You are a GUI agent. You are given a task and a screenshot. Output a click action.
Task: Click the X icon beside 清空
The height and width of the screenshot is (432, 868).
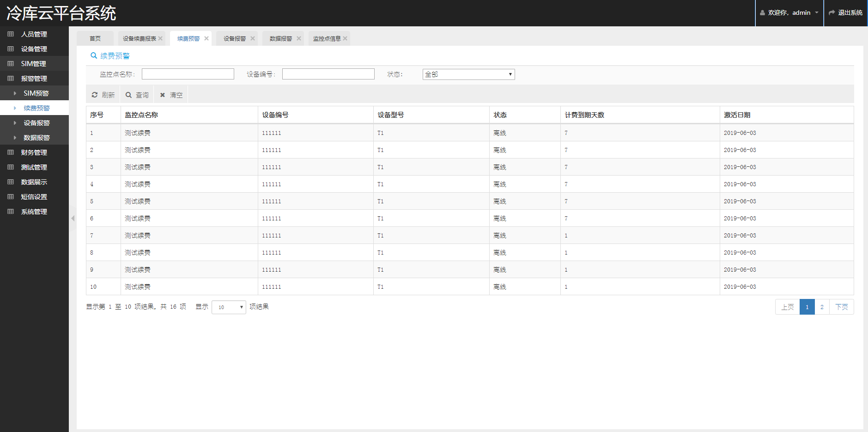click(x=163, y=95)
